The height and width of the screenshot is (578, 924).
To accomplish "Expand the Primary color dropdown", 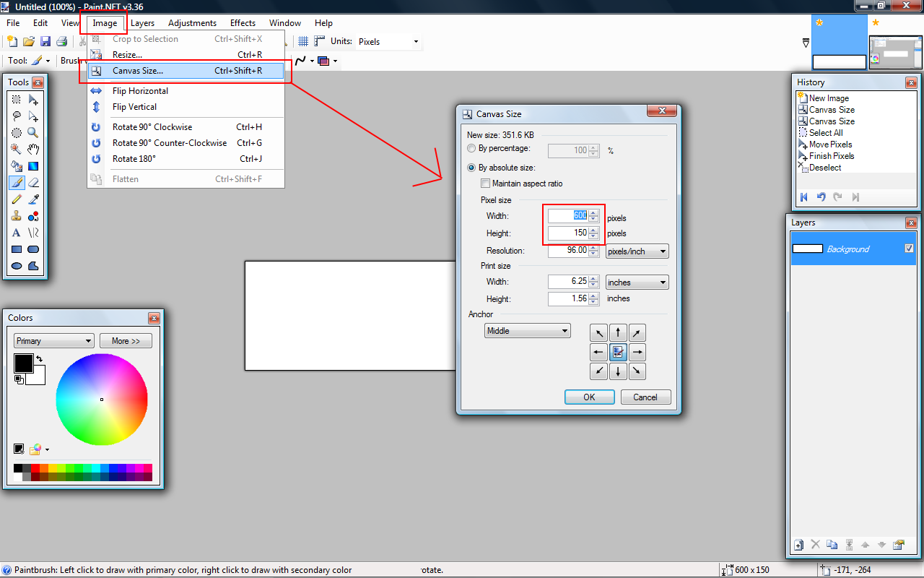I will 54,341.
